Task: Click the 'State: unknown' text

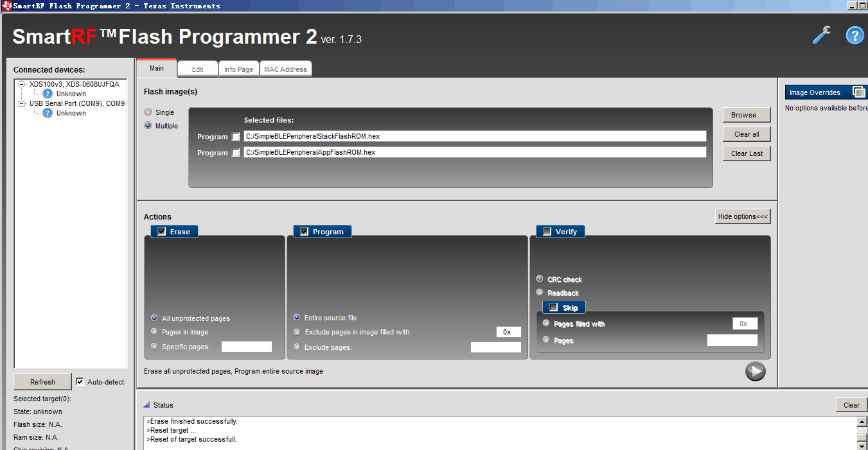Action: (38, 411)
